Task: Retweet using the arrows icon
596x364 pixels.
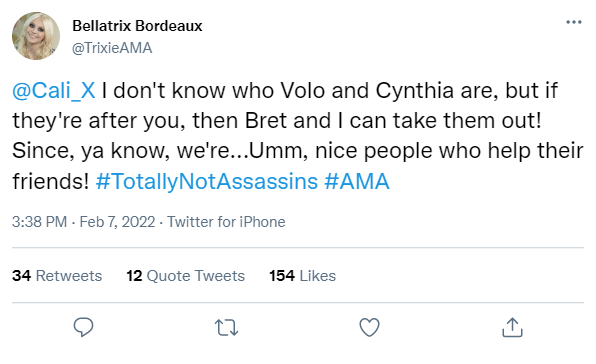Action: [x=227, y=328]
